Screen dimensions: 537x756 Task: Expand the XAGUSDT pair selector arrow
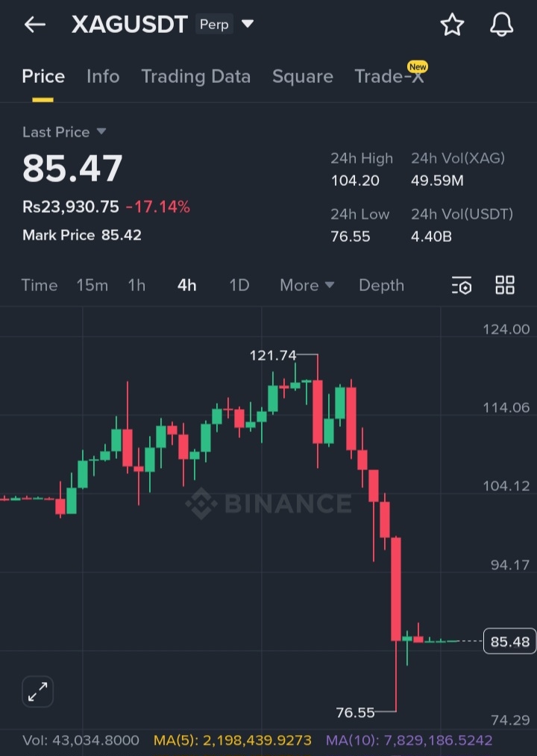[248, 24]
